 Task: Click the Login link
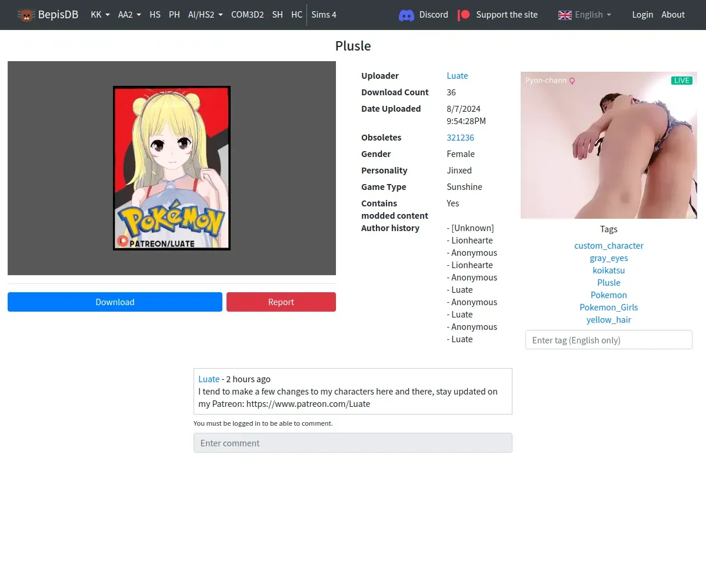coord(642,15)
